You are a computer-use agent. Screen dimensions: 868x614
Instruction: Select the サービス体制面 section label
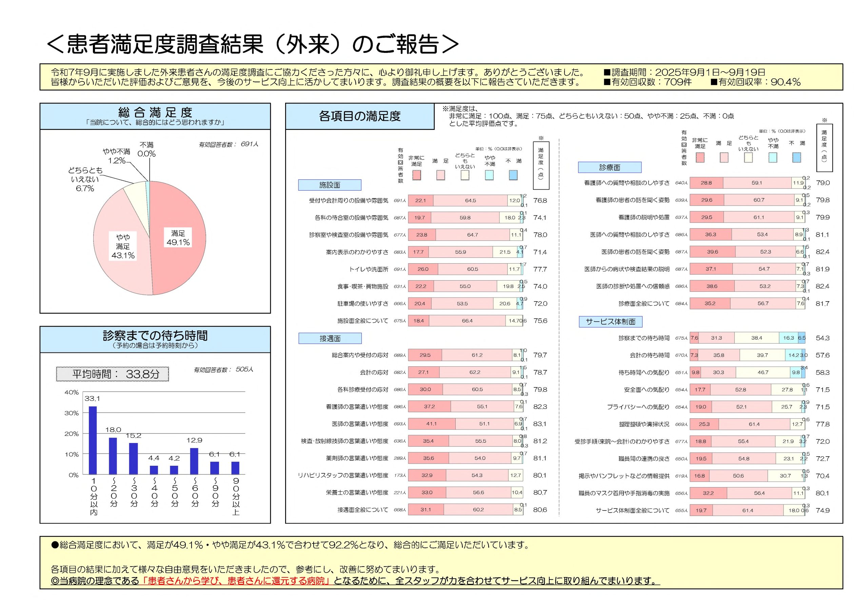(610, 322)
